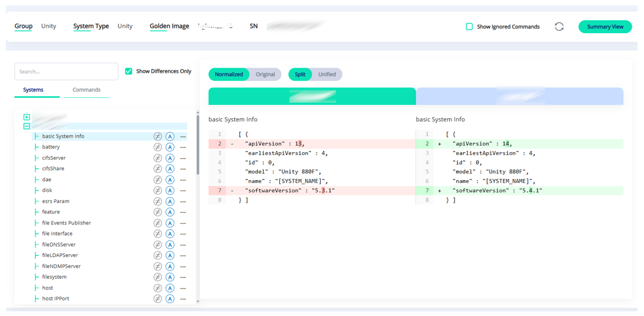Click removed line softwareVersion 5.3.1

pos(312,191)
